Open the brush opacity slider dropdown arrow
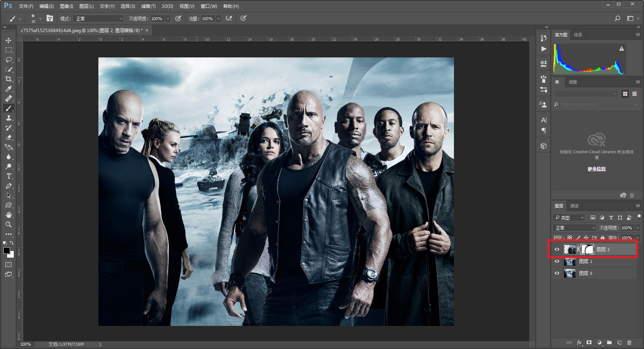The image size is (644, 349). (x=168, y=19)
